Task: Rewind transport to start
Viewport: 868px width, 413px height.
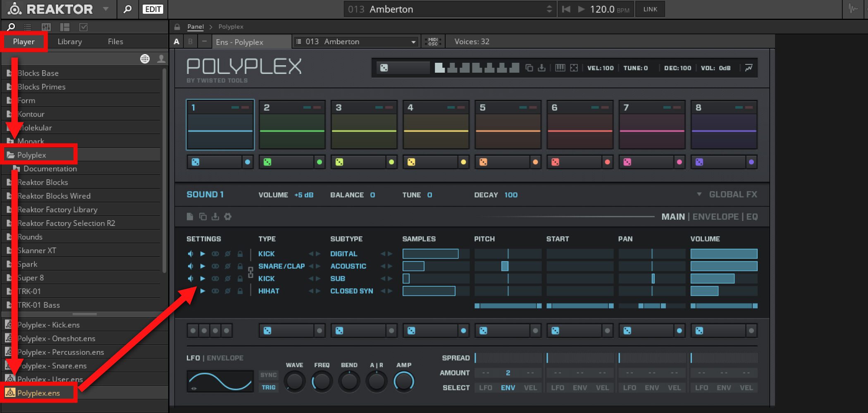Action: 566,9
